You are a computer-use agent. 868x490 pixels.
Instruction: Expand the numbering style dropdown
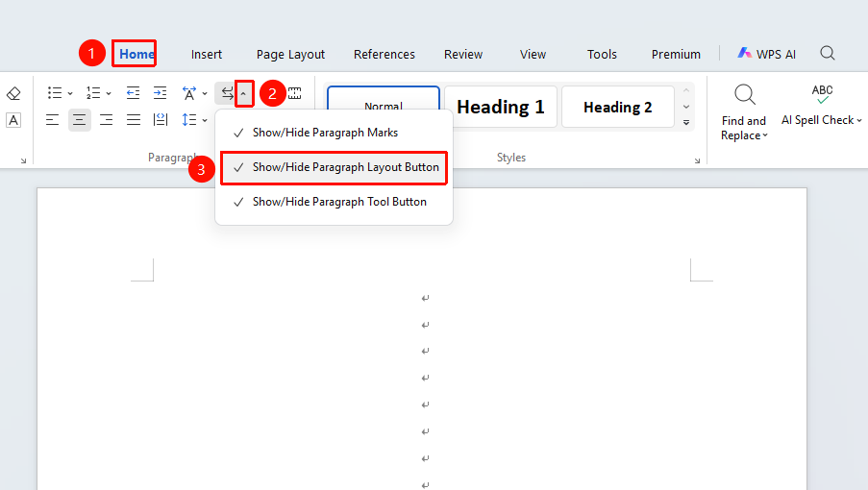[x=109, y=93]
